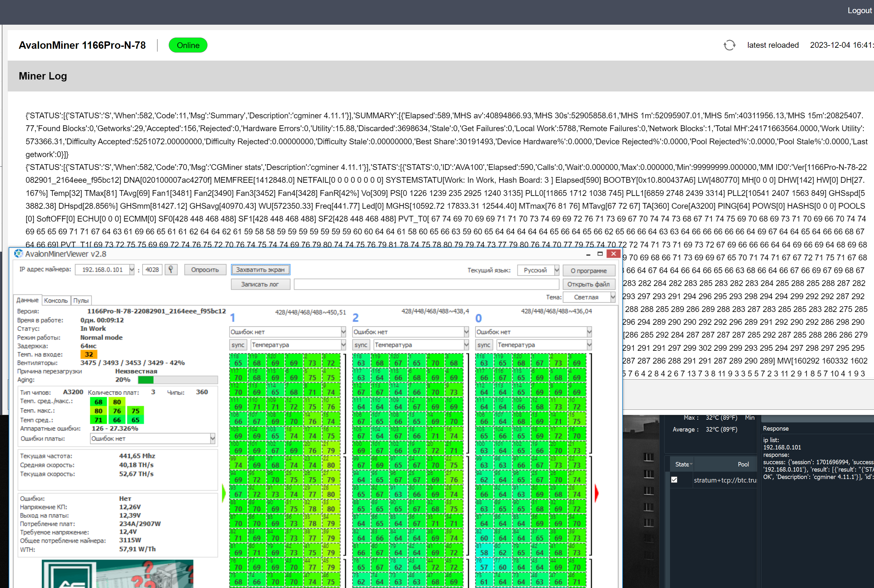Click AvalonMiner 1166Pro-N-78 title
This screenshot has height=588, width=874.
(x=82, y=45)
